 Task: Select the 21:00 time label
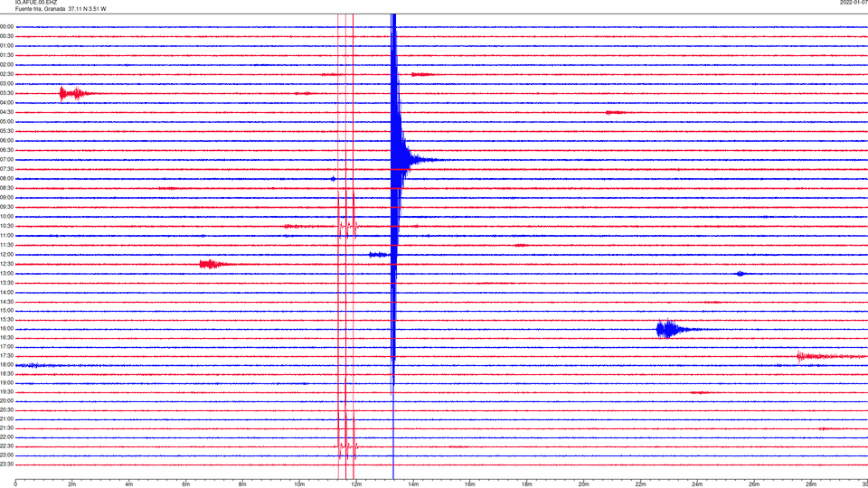(6, 419)
